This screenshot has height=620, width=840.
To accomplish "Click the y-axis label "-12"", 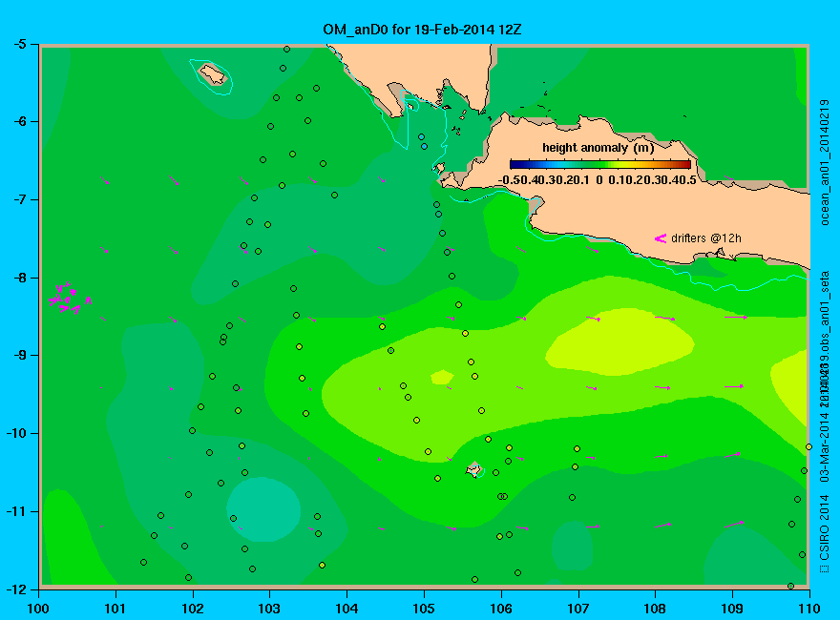I will pos(15,589).
